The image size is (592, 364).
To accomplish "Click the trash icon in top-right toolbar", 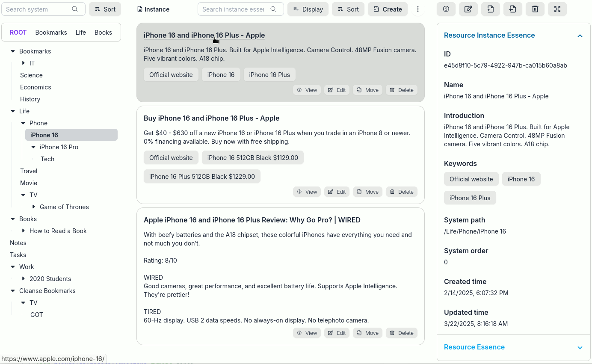I will 535,9.
